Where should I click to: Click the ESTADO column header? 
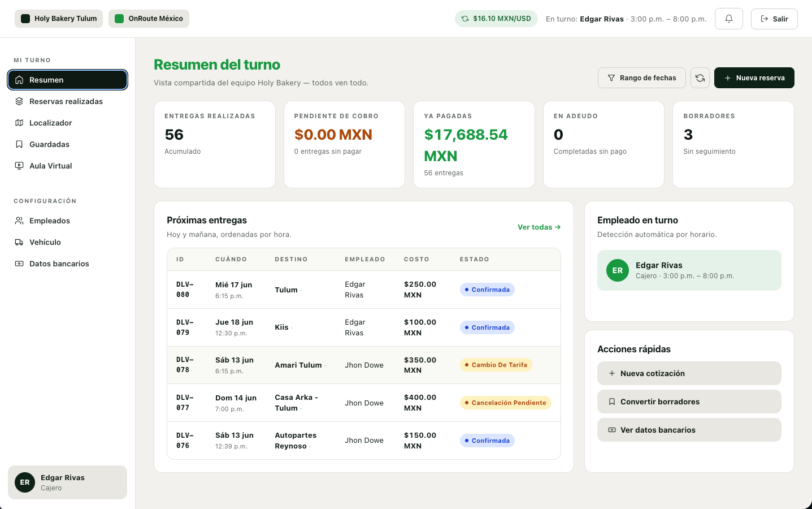point(475,259)
